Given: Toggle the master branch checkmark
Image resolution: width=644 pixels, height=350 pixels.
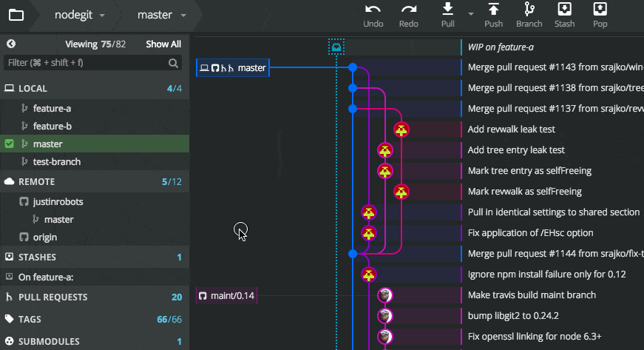Looking at the screenshot, I should (9, 144).
